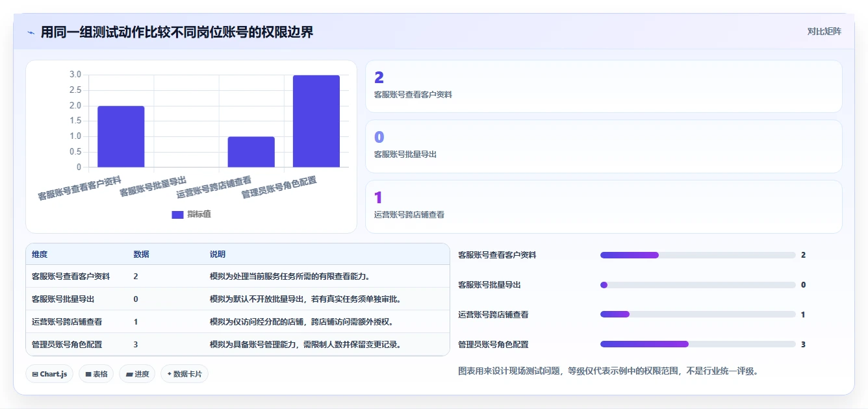Click the 进度 tag chip
Viewport: 868px width, 409px height.
(137, 374)
